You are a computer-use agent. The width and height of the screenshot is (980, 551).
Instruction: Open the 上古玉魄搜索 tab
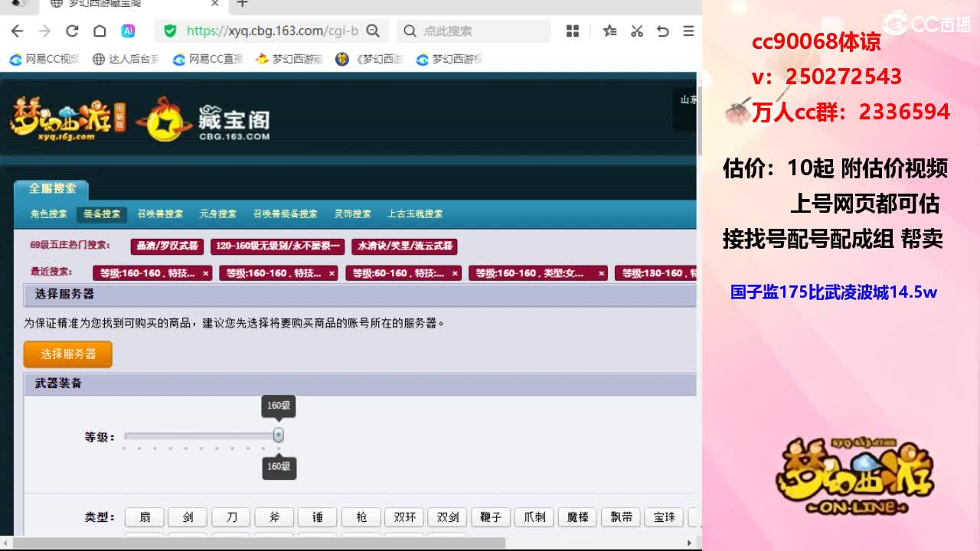pyautogui.click(x=415, y=214)
